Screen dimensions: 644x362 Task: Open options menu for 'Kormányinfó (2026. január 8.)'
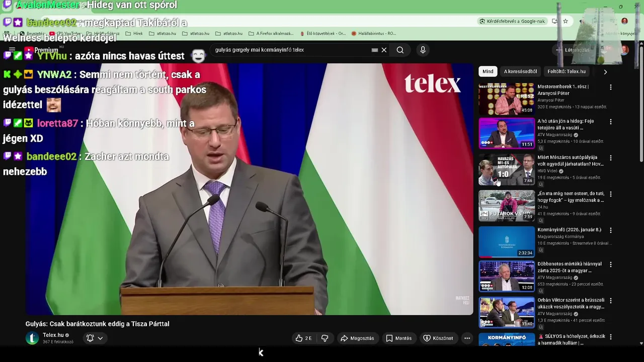611,231
